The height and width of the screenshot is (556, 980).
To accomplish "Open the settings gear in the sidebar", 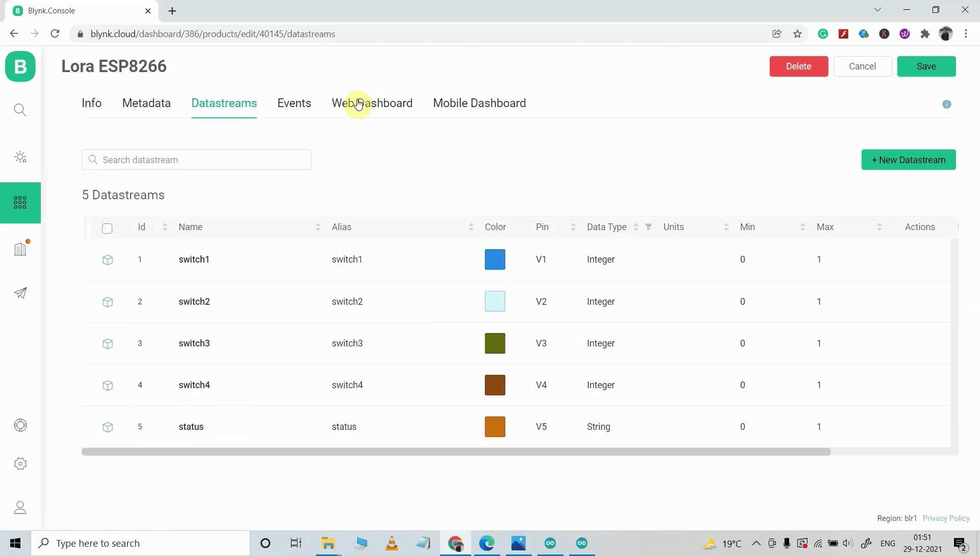I will coord(20,463).
